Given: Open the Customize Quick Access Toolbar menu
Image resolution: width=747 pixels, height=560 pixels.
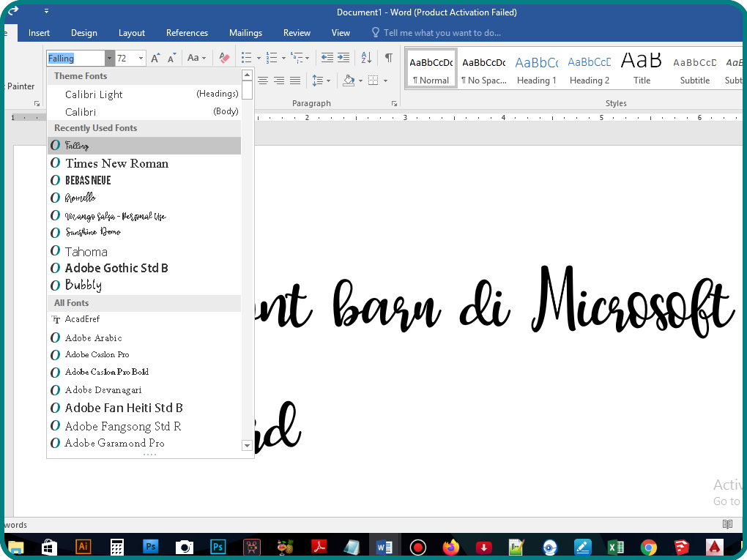Looking at the screenshot, I should coord(46,10).
